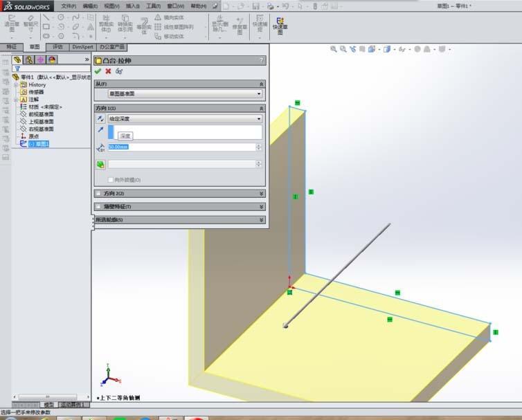Click the Move Entities tool
522x420 pixels.
pyautogui.click(x=169, y=36)
